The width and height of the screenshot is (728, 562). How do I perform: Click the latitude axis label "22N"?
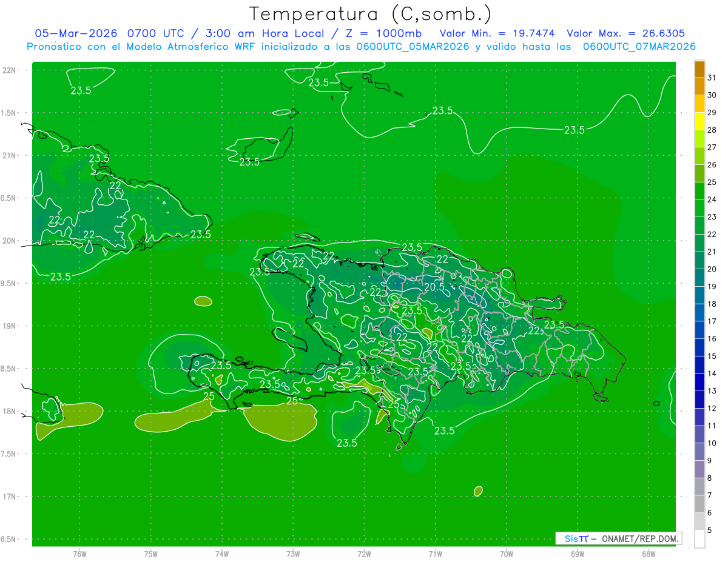click(x=8, y=70)
